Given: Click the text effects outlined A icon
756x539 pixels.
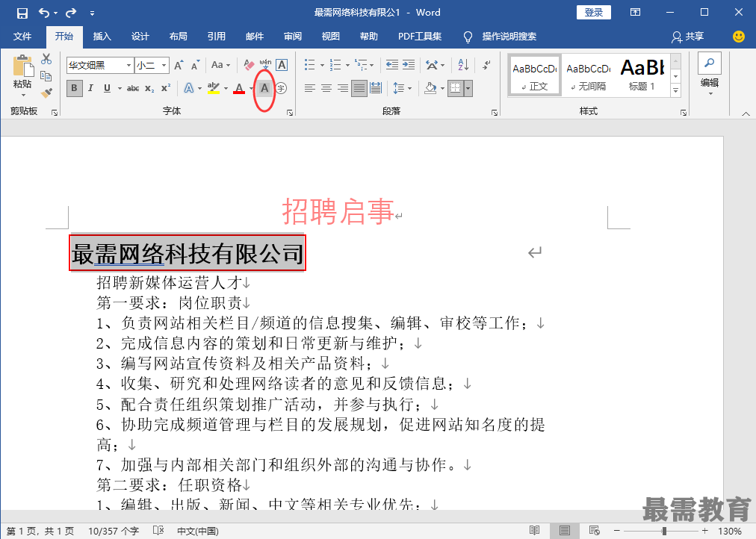Looking at the screenshot, I should [x=189, y=88].
